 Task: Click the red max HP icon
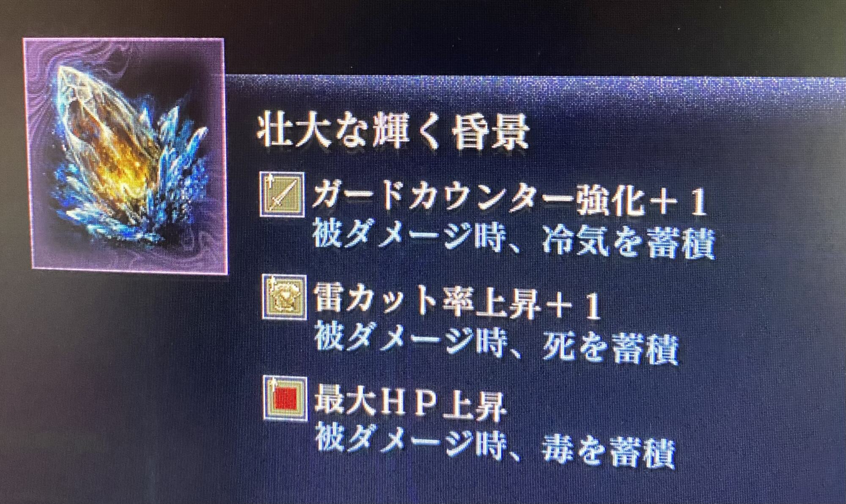(285, 398)
